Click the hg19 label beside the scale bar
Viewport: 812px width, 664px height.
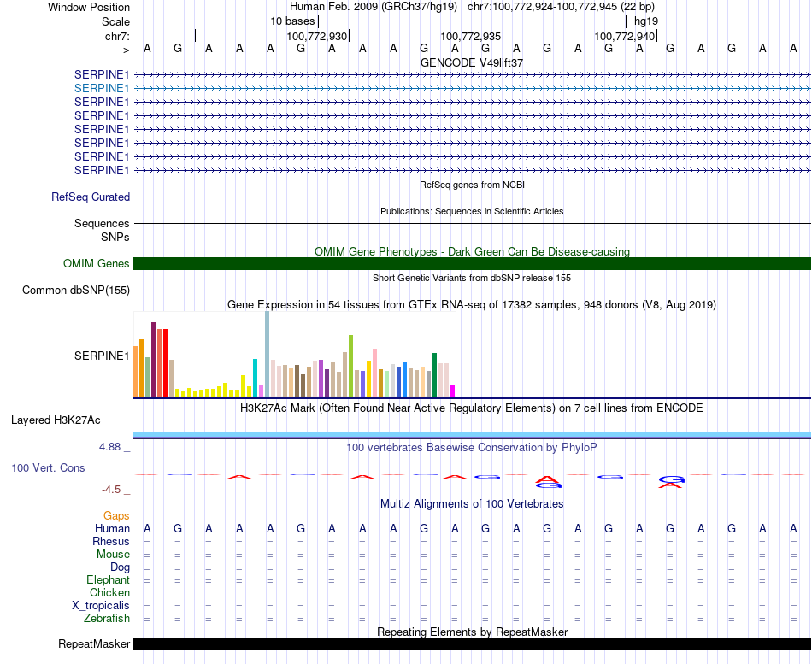(646, 21)
